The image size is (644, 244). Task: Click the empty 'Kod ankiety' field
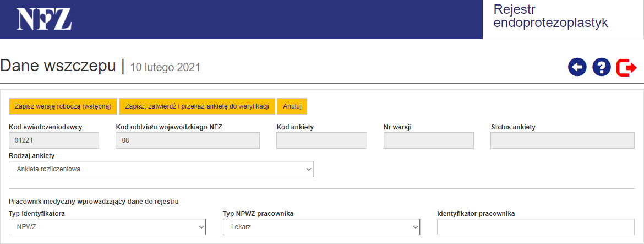321,141
